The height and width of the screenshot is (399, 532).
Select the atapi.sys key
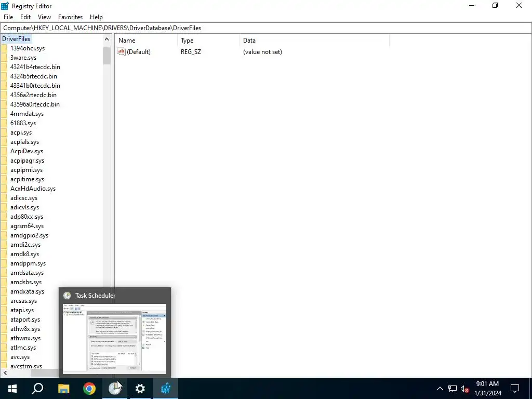(x=22, y=310)
